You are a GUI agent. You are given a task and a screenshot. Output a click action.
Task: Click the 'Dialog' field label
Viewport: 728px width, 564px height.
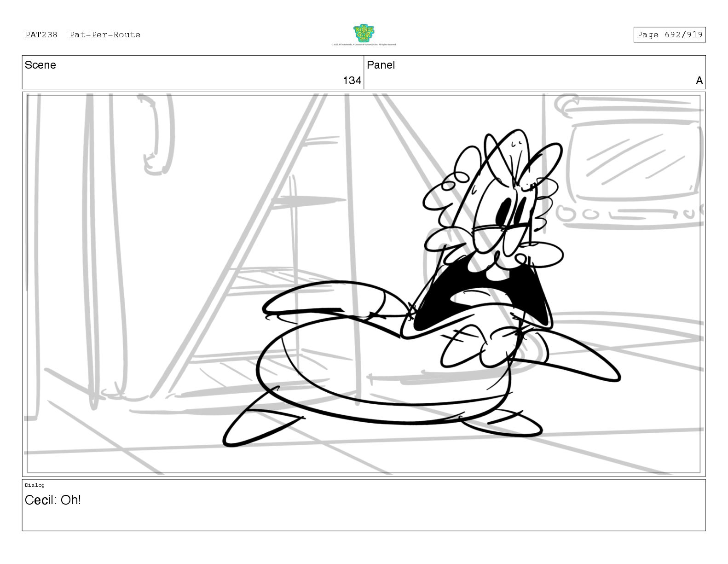point(35,485)
